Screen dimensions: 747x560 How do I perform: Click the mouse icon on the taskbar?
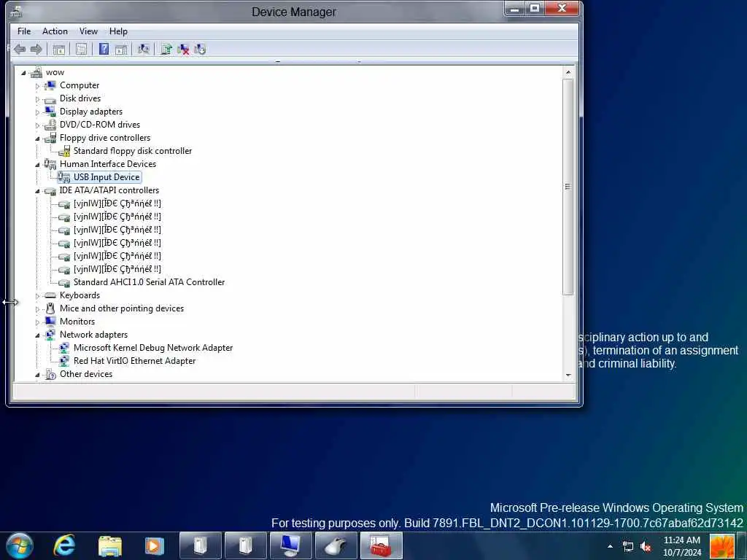point(336,545)
